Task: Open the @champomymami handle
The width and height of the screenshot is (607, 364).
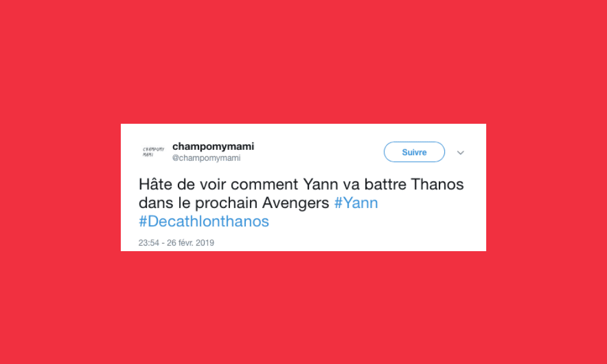Action: click(206, 158)
